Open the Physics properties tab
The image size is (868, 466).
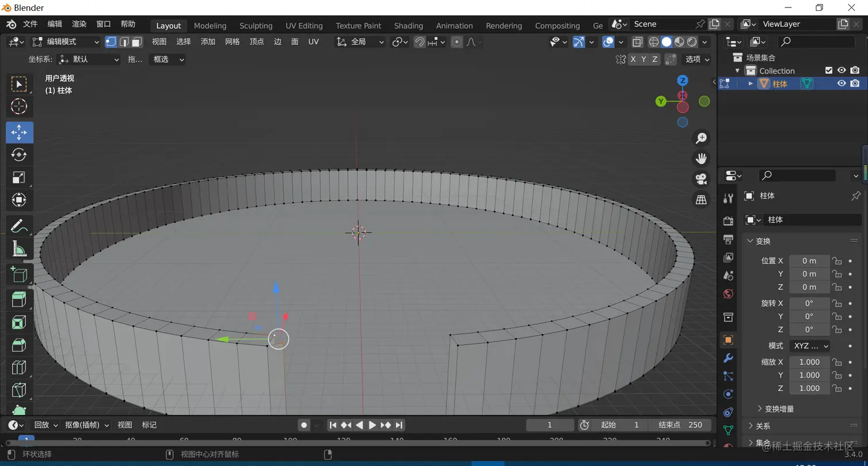(728, 394)
